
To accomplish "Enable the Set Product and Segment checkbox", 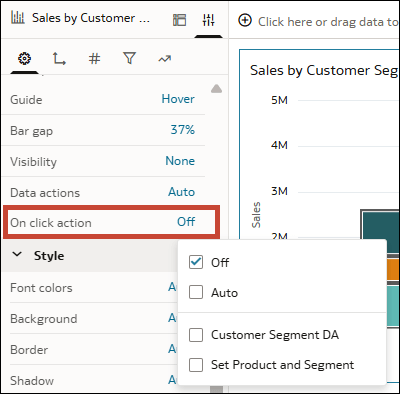I will click(196, 365).
